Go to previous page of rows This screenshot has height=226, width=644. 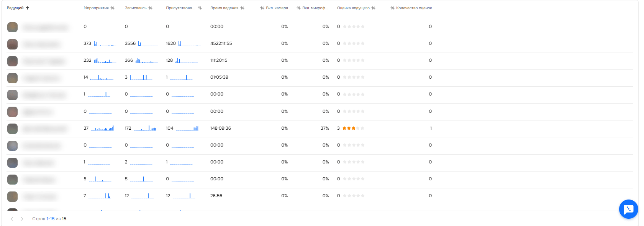[12, 219]
